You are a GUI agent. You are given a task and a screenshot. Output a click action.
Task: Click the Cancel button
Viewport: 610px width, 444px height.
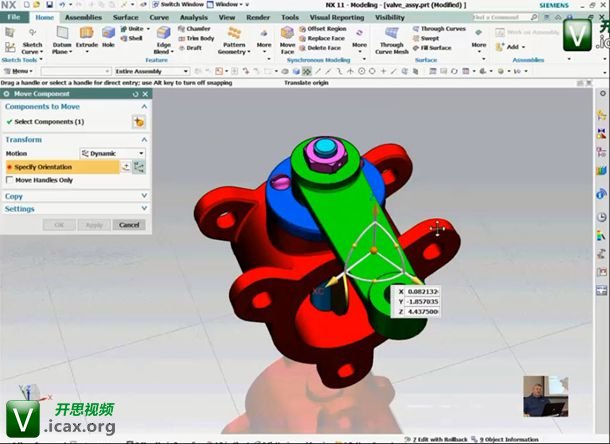tap(129, 225)
